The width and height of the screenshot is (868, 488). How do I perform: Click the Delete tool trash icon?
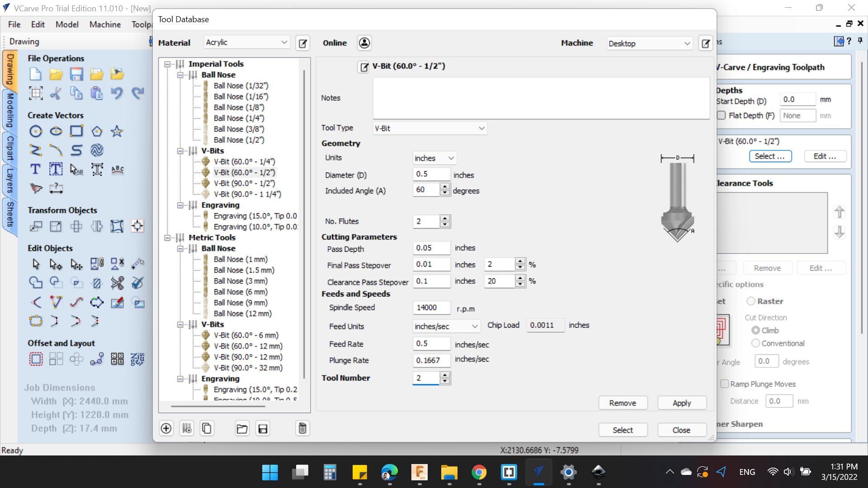(x=302, y=428)
